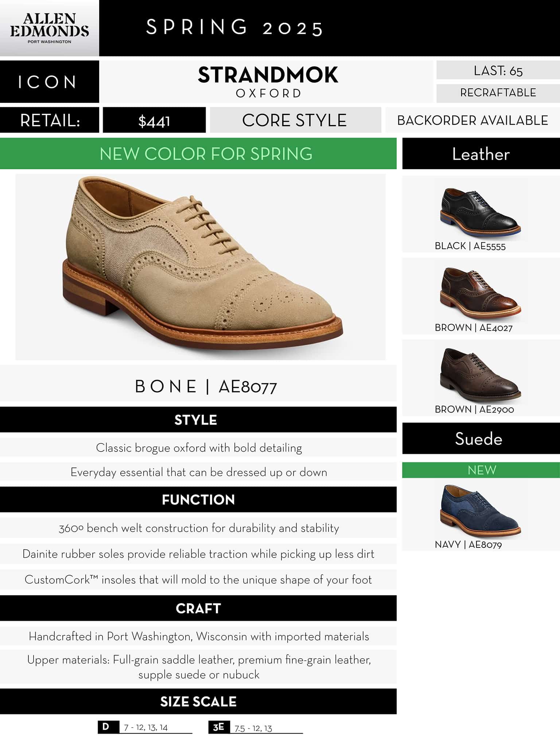Click the ICON category label
This screenshot has height=747, width=560.
(x=49, y=82)
